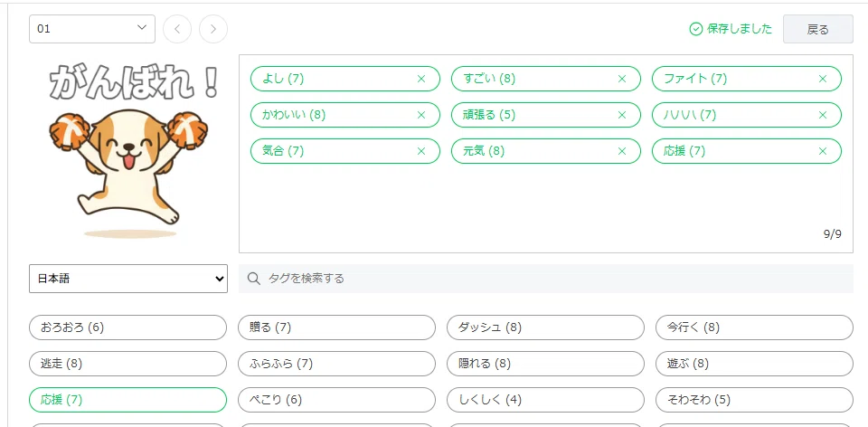Select the ぺこり (6) tag
Screen dimensions: 868x427
[336, 399]
